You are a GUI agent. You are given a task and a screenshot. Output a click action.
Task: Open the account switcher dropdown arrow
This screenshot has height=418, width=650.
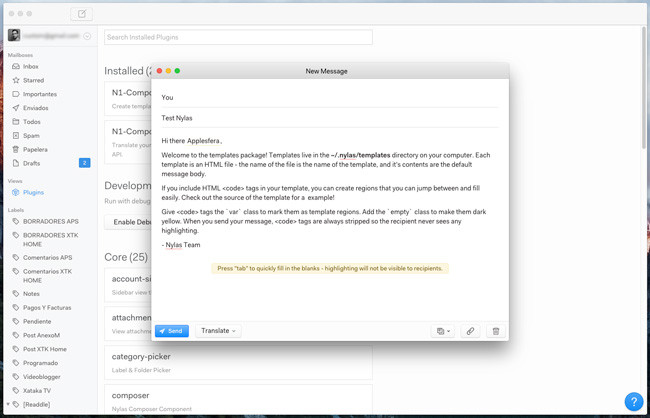coord(87,36)
